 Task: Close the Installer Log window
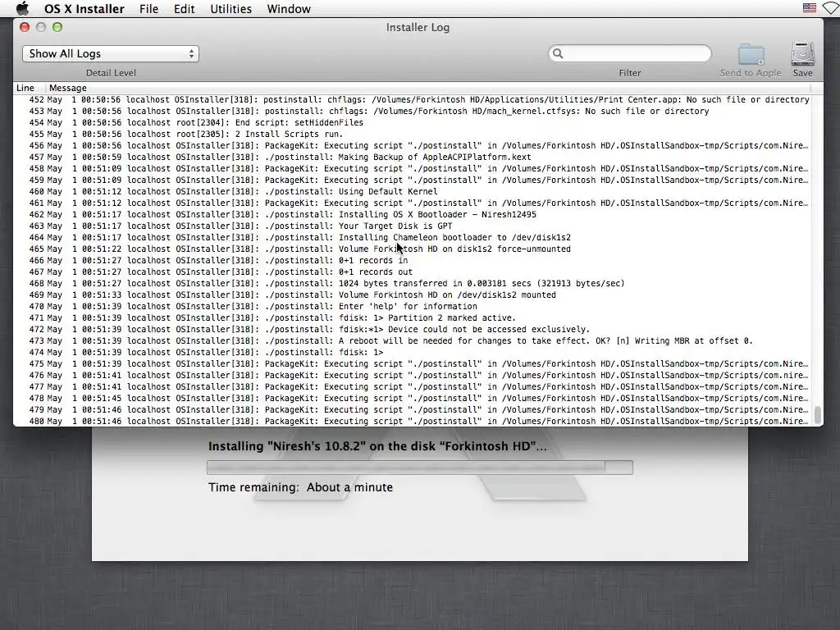[25, 27]
